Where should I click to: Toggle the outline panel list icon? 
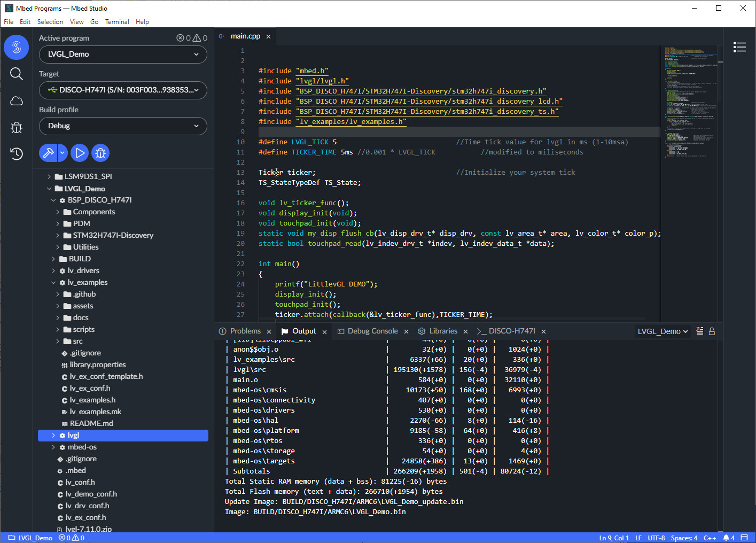(x=739, y=47)
